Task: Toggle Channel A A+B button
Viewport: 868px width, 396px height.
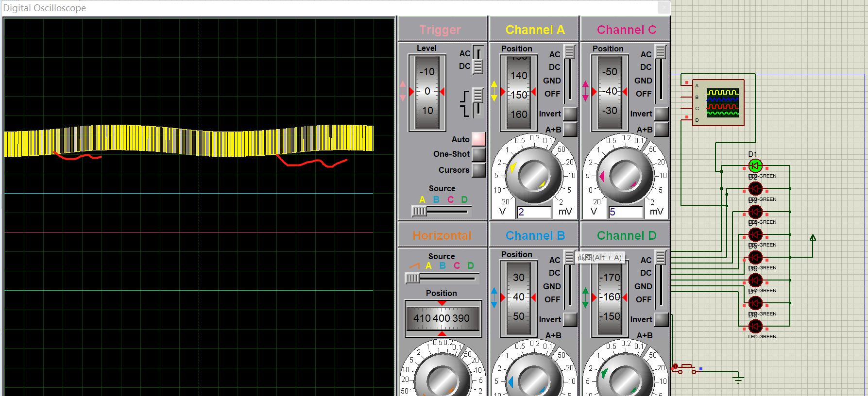Action: pyautogui.click(x=570, y=130)
